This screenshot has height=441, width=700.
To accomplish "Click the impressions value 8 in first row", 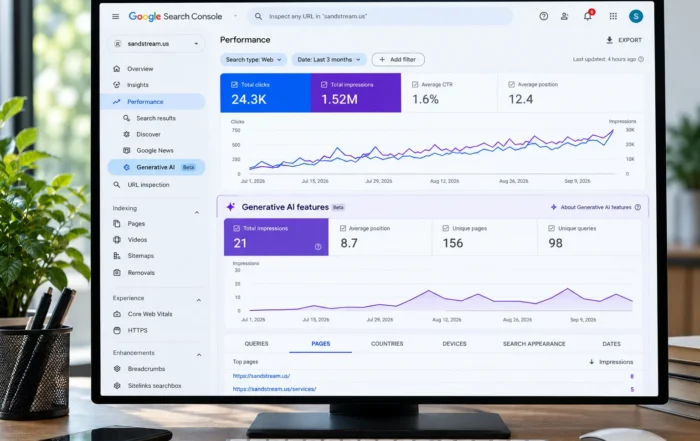I will [632, 376].
